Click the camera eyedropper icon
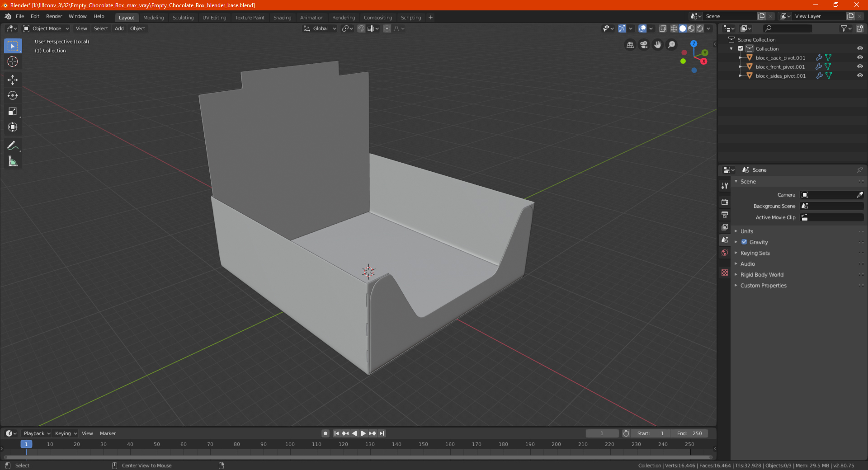 [859, 195]
